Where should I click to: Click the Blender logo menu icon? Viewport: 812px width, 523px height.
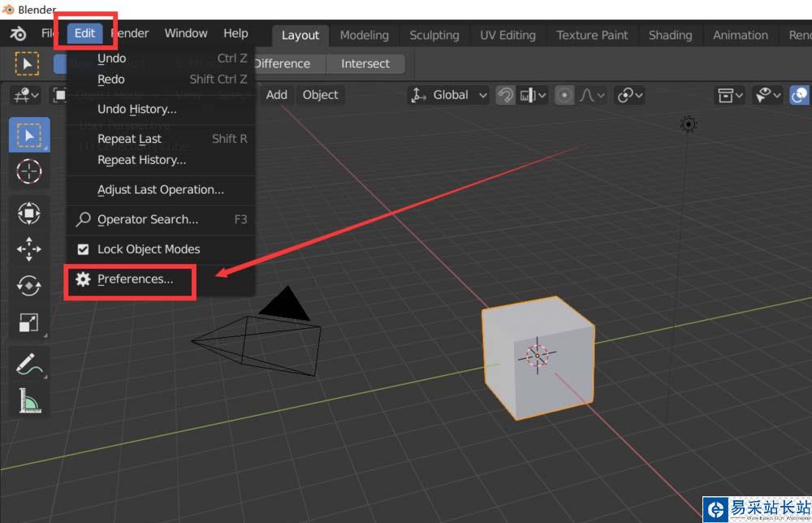click(18, 34)
